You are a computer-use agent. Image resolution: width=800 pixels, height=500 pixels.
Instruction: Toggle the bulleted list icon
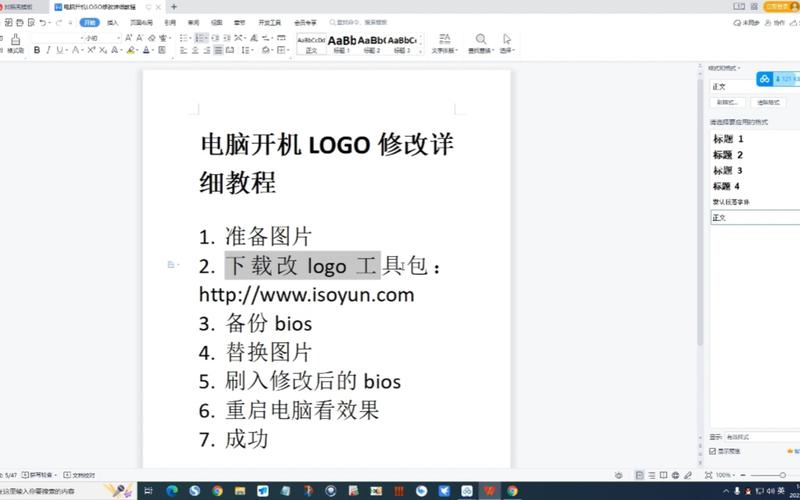pos(184,38)
